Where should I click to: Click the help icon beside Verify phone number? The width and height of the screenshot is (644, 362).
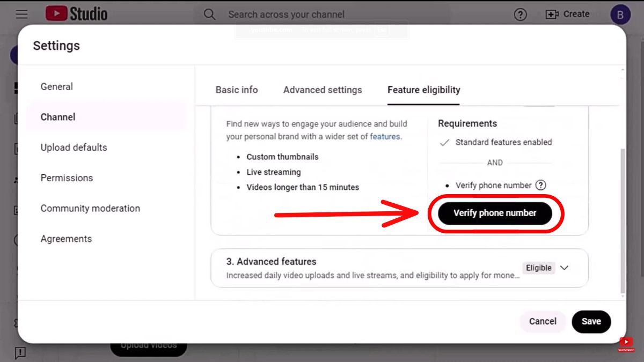541,185
